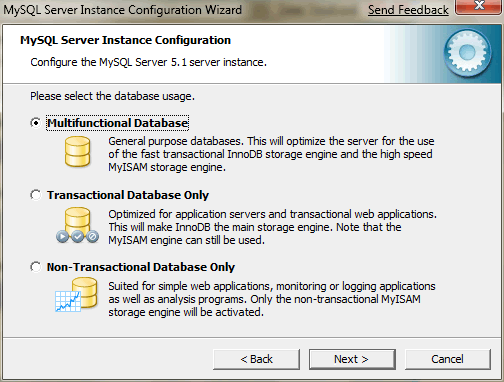
Task: Click the wizard window title bar text
Action: (123, 10)
